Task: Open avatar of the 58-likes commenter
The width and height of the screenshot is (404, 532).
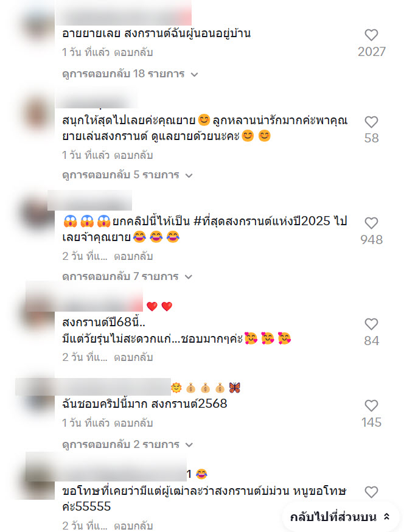Action: (x=38, y=113)
